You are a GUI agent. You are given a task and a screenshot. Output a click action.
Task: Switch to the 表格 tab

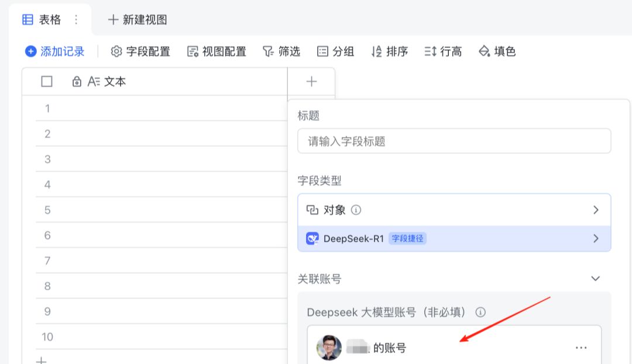pyautogui.click(x=49, y=19)
